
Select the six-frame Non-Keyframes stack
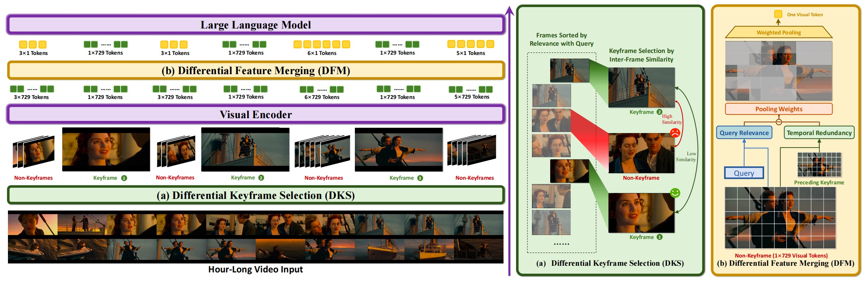click(x=322, y=151)
